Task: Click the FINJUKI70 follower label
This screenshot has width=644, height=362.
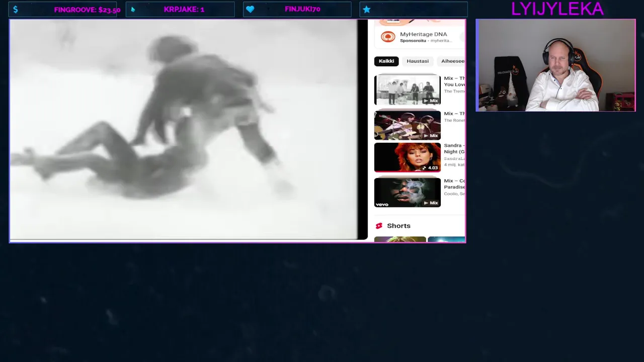Action: (x=302, y=9)
